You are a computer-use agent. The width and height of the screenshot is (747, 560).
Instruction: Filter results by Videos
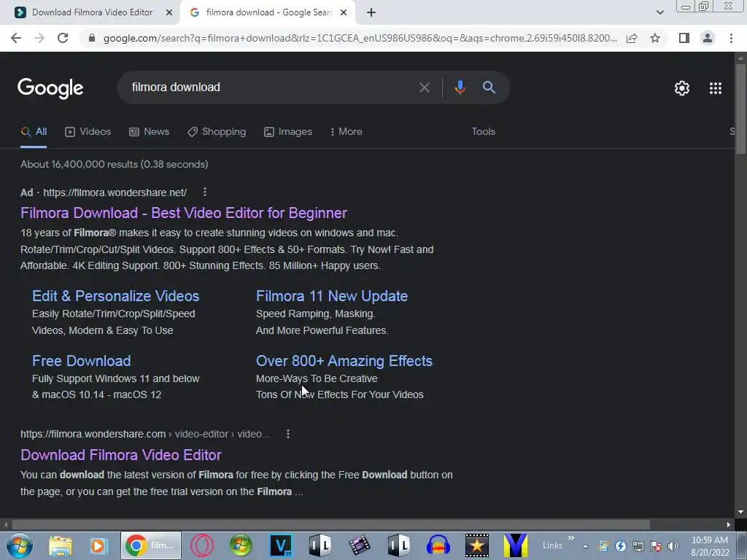point(88,132)
